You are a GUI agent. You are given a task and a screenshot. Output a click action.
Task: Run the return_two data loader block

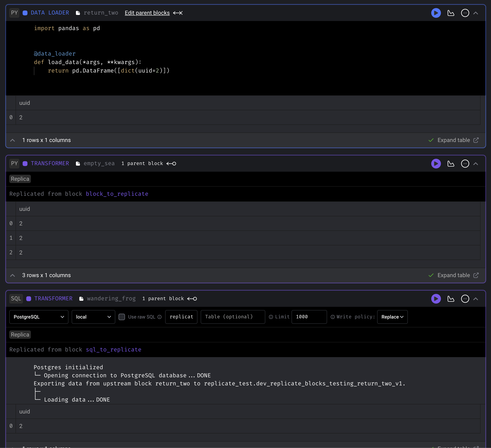click(436, 13)
